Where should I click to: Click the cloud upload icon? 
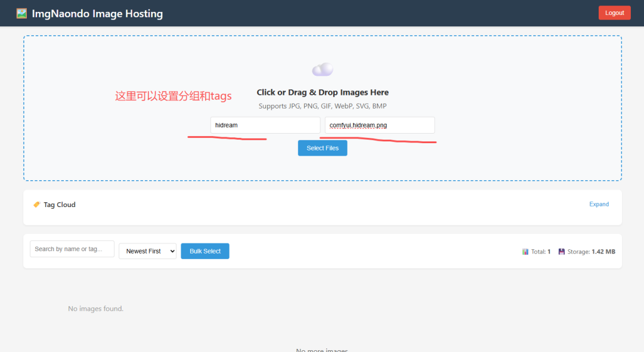323,70
